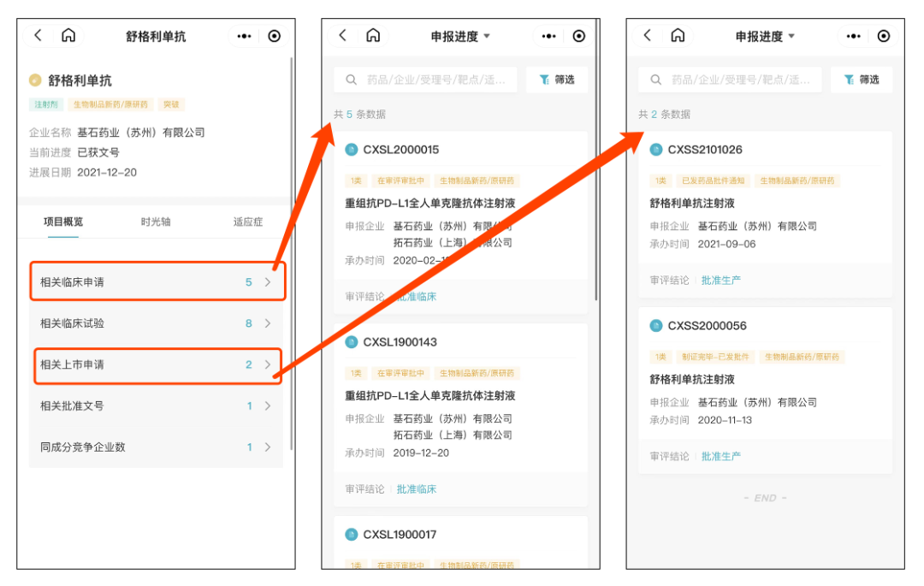Image resolution: width=924 pixels, height=586 pixels.
Task: Expand the 相关临床申请 row chevron
Action: 268,282
